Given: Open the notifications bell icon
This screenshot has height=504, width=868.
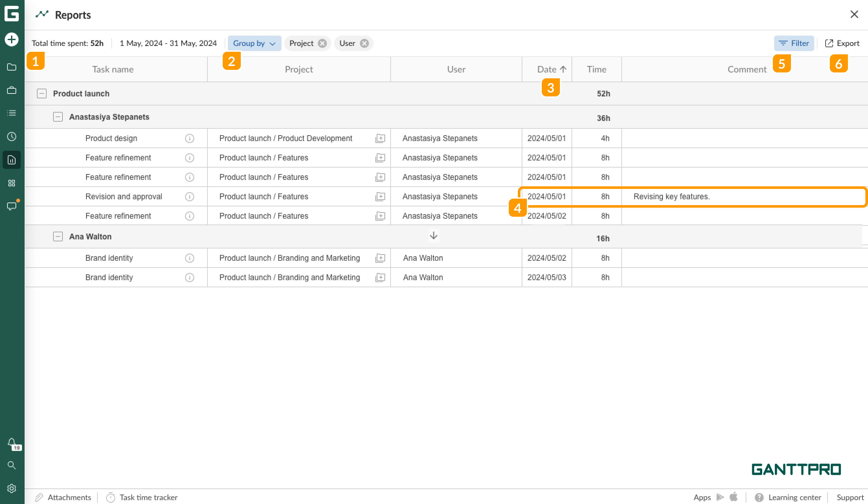Looking at the screenshot, I should click(x=12, y=442).
